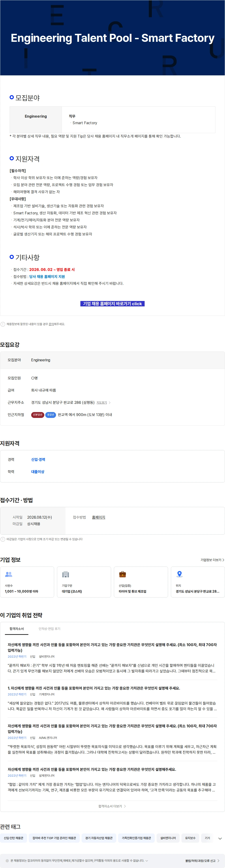The image size is (225, 868).
Task: Click the 신입·경력 experience value
Action: [38, 460]
